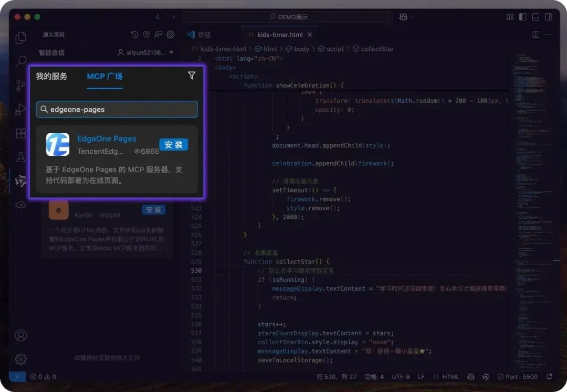Switch to the 我的服务 tab
Viewport: 567px width, 392px height.
[51, 76]
